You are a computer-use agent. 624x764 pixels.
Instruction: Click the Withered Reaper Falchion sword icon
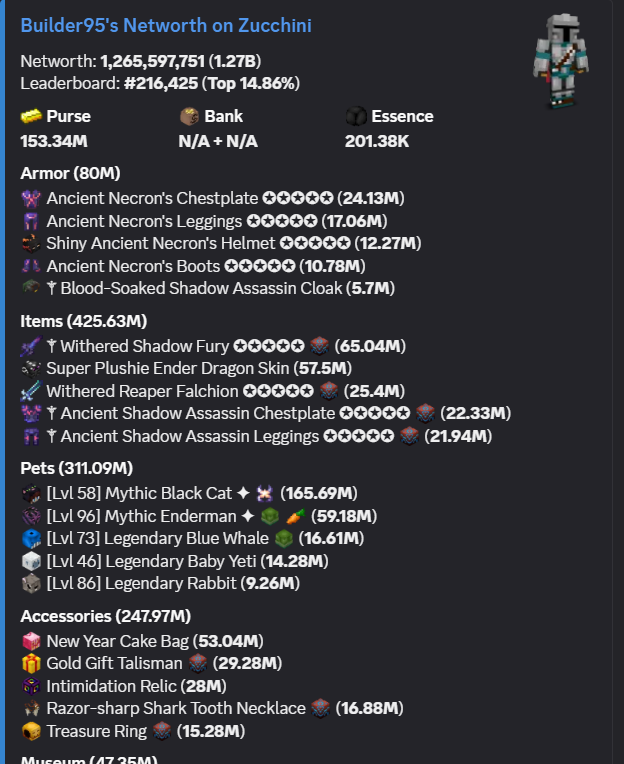31,391
